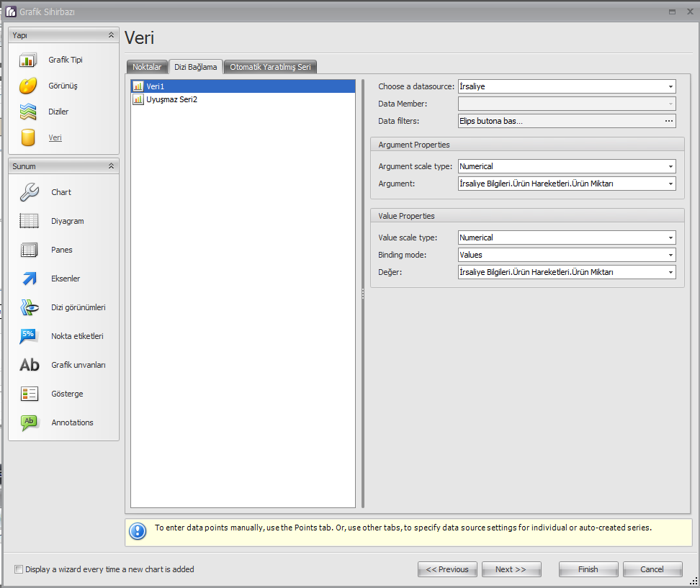This screenshot has height=588, width=700.
Task: Click the vertical splitter handle dots
Action: [x=363, y=293]
